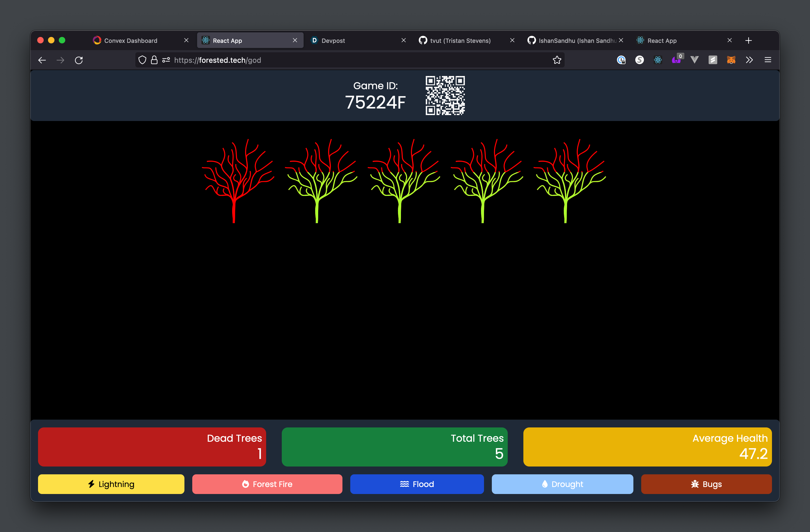Image resolution: width=810 pixels, height=532 pixels.
Task: Bookmark this page with the star icon
Action: pos(557,60)
